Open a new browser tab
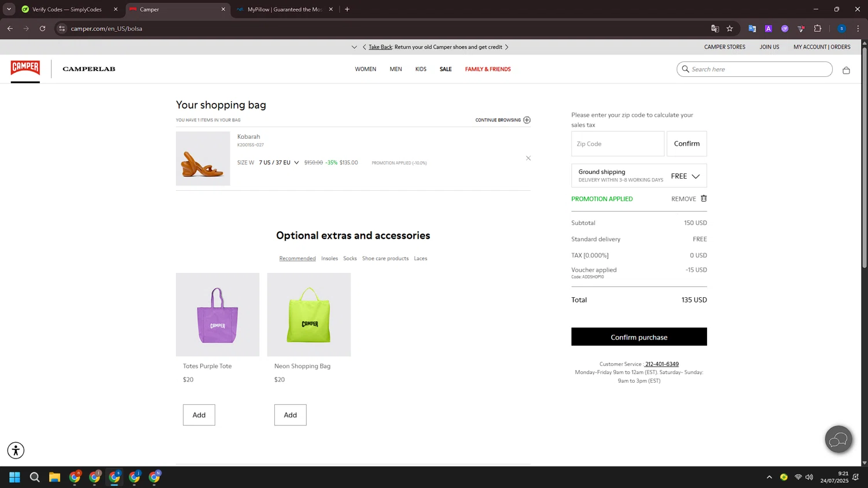The height and width of the screenshot is (488, 868). click(347, 9)
